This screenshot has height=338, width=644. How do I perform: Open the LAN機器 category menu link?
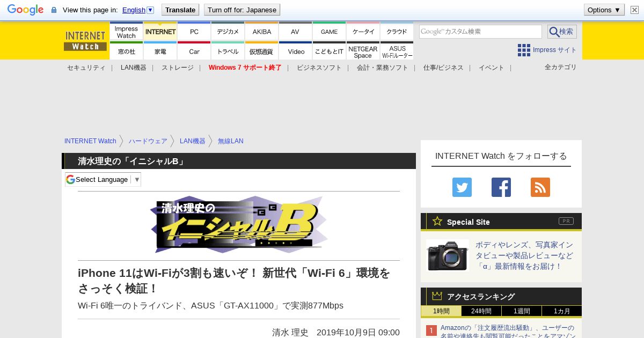134,68
